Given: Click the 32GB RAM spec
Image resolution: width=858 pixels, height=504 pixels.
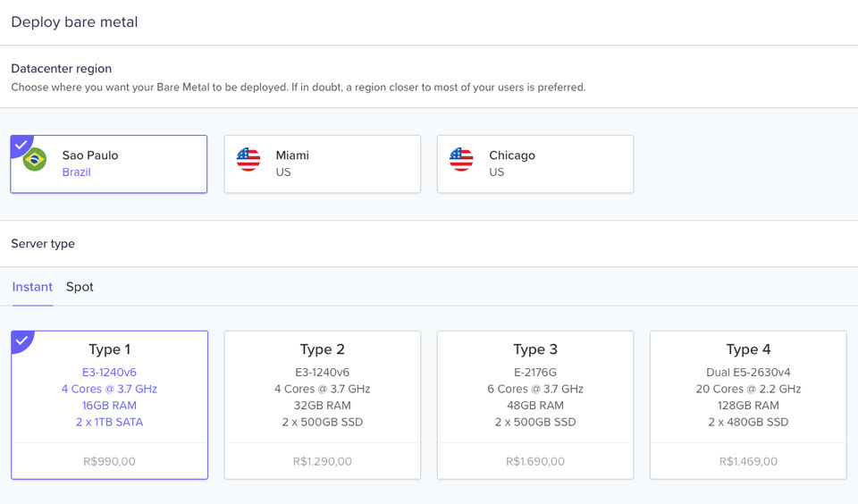Looking at the screenshot, I should tap(323, 406).
